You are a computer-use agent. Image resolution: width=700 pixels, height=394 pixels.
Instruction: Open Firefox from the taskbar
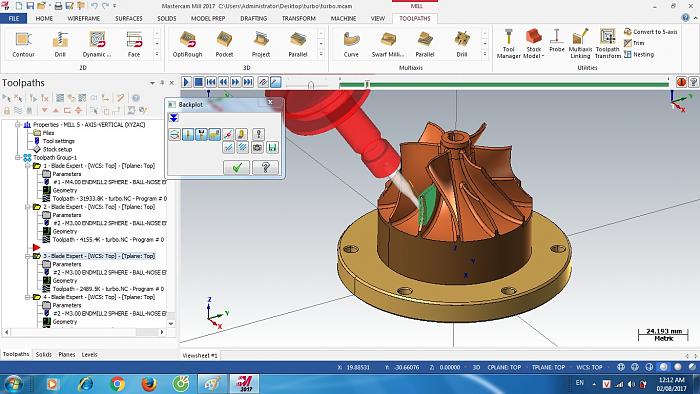(x=149, y=384)
